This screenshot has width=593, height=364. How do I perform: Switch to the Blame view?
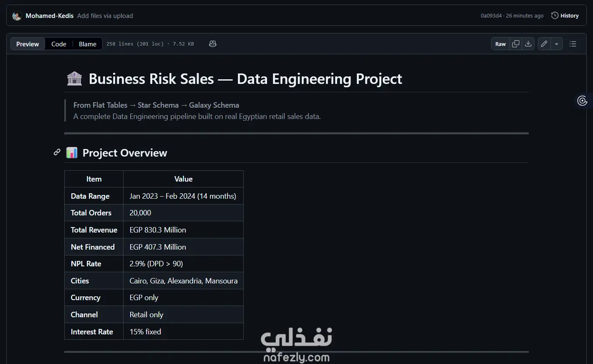88,44
